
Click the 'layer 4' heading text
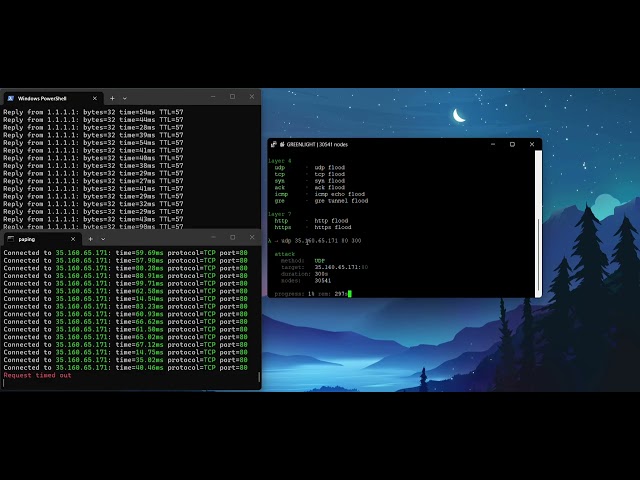(280, 161)
